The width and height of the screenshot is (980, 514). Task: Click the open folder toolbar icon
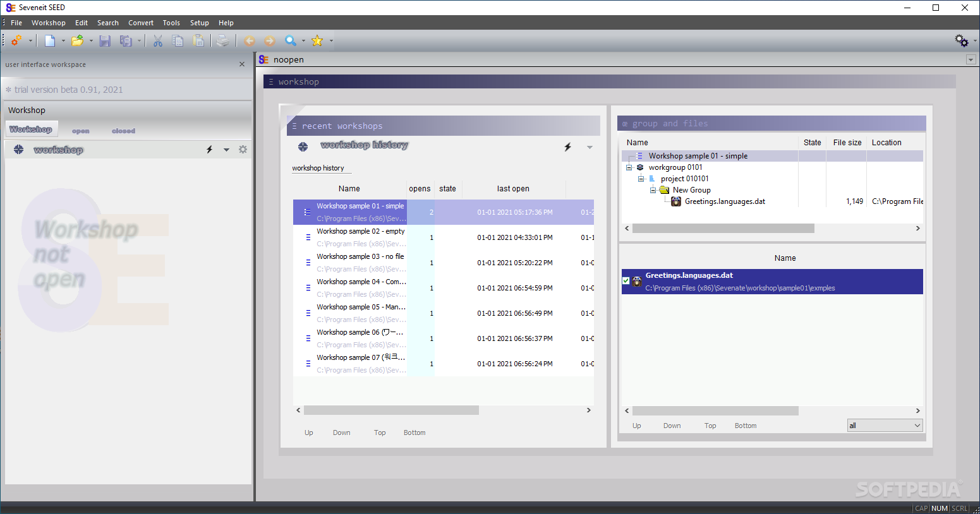click(x=77, y=40)
